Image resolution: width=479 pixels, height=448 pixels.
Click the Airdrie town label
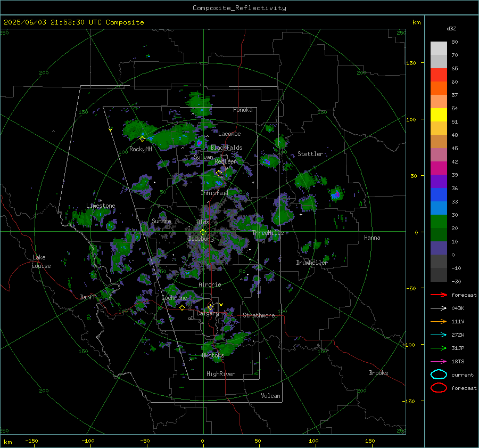pyautogui.click(x=210, y=284)
